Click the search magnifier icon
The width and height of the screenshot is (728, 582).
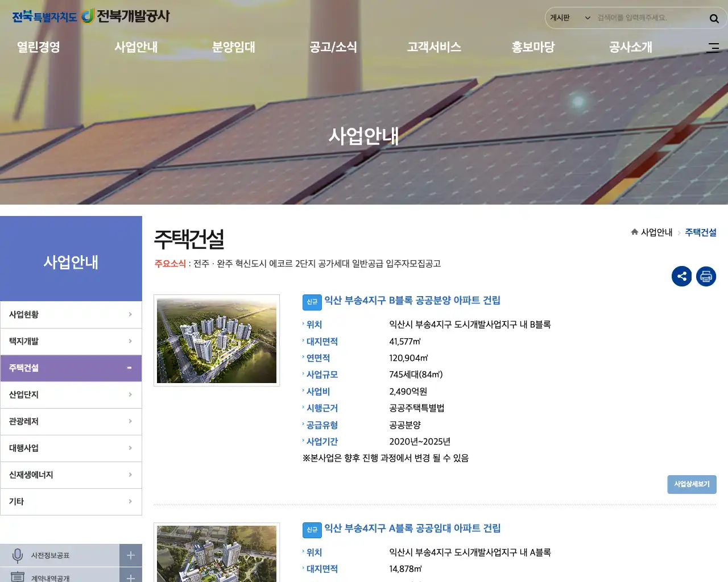click(x=714, y=18)
